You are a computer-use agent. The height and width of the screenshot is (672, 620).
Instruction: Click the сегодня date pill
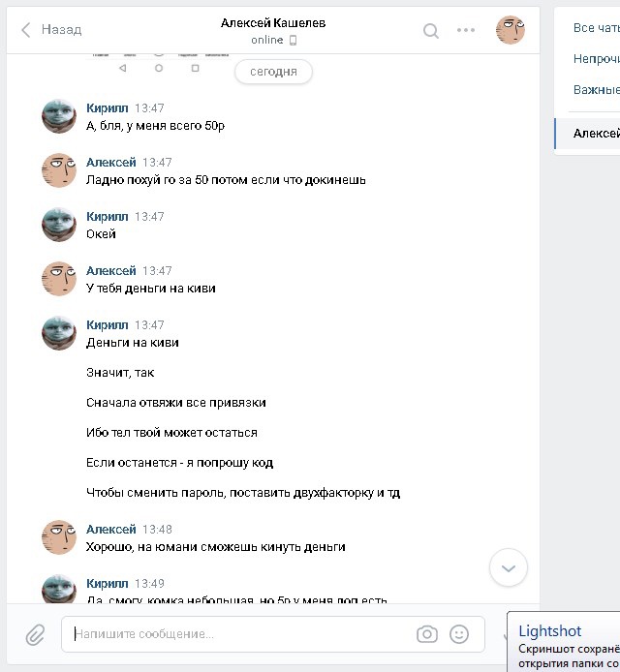coord(273,72)
